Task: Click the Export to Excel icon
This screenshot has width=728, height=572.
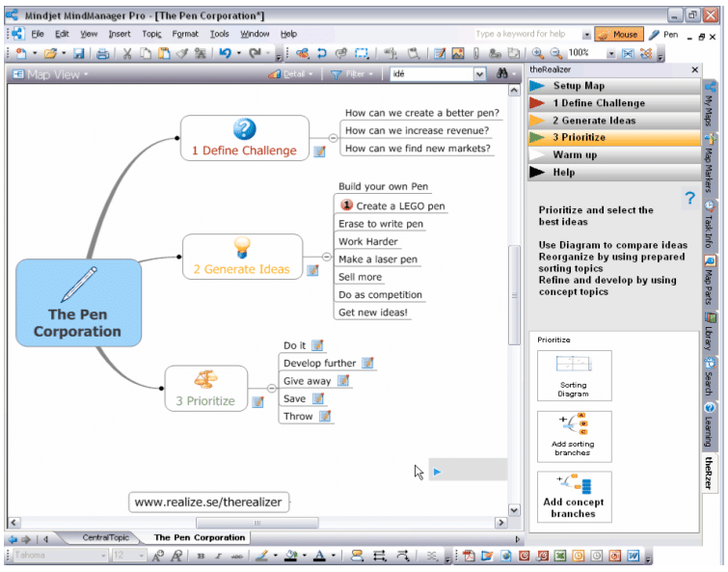Action: coord(560,556)
